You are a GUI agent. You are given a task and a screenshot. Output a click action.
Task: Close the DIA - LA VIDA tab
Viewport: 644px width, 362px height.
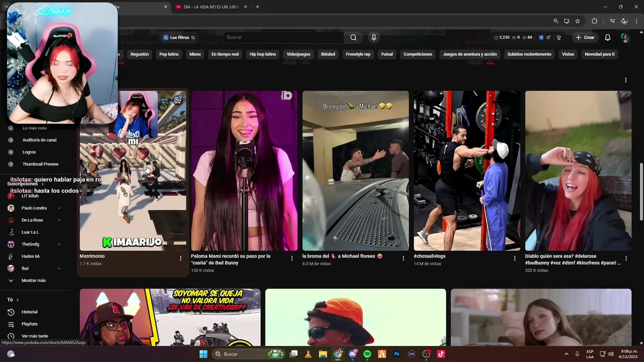246,7
